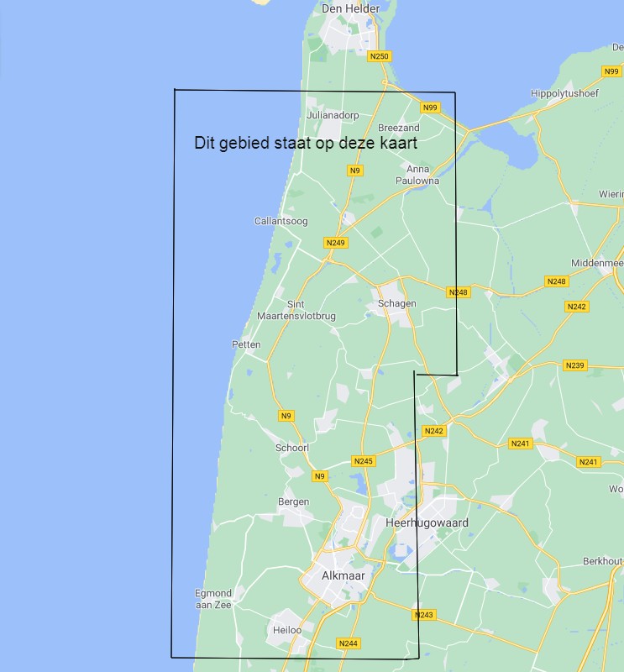
Task: Select the N239 road marker
Action: [x=574, y=365]
